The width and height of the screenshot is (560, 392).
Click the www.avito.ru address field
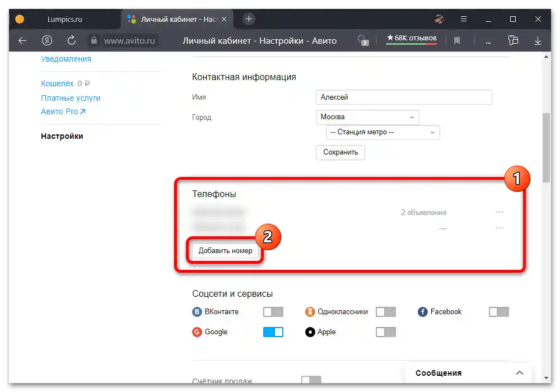tap(129, 41)
